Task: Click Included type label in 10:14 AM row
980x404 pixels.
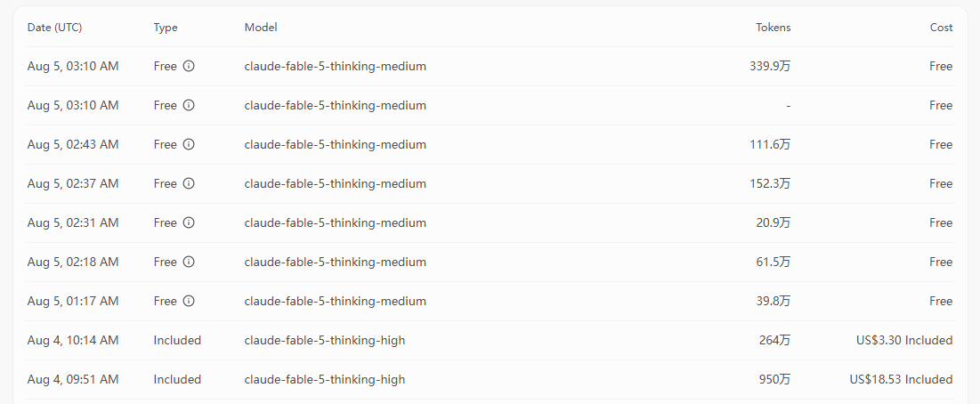Action: [177, 340]
